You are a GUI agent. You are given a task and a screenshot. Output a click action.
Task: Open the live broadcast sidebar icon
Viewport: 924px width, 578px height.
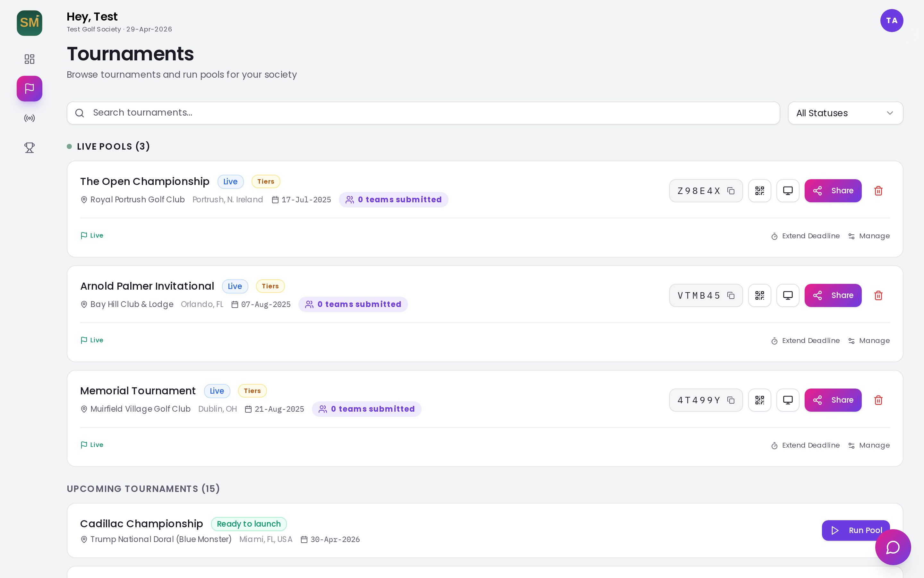30,118
